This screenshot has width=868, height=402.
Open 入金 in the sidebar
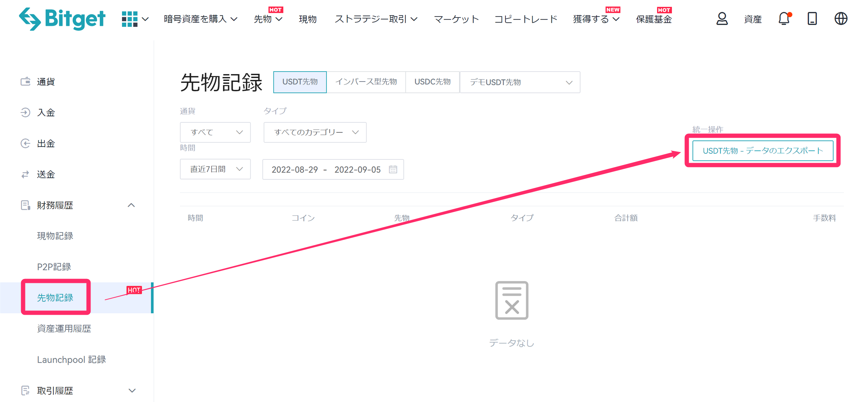[x=46, y=112]
